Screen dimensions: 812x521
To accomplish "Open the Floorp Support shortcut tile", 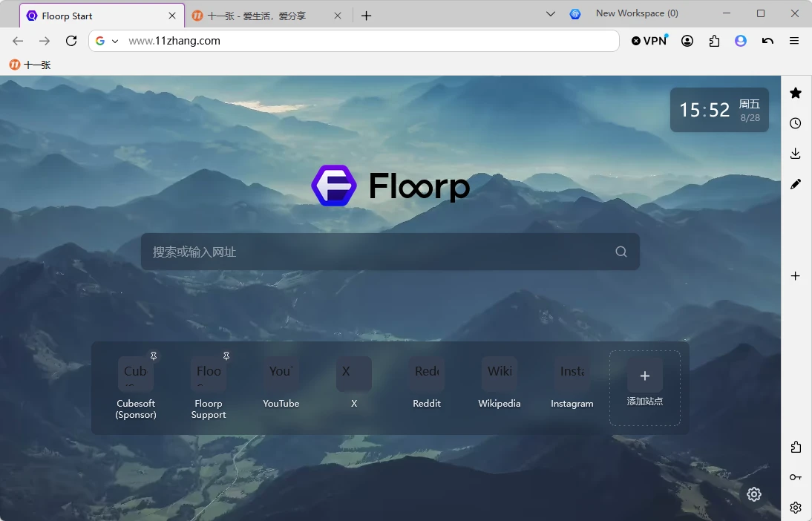I will click(209, 387).
